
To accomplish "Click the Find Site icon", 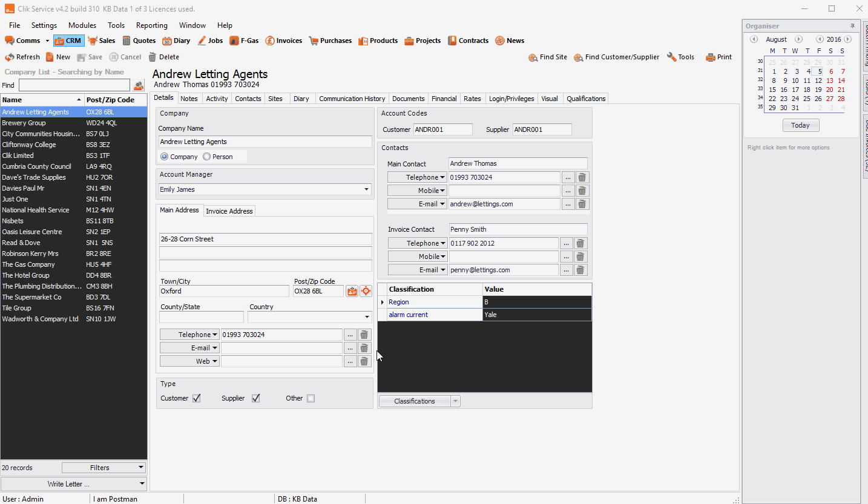I will coord(533,57).
